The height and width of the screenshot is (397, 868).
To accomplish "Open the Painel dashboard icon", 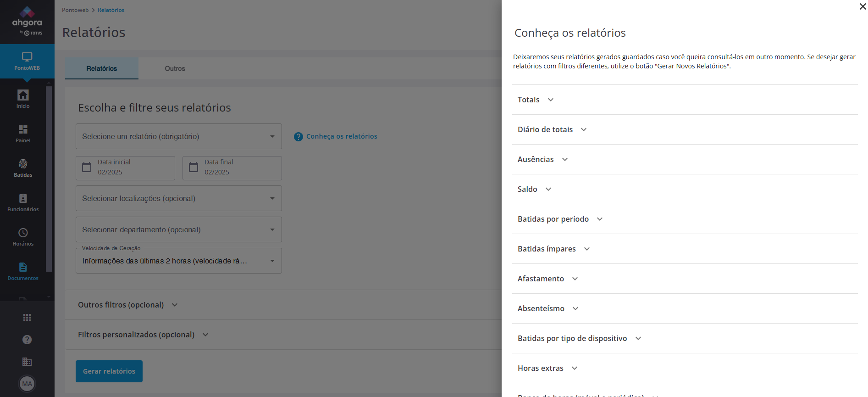I will (x=23, y=133).
